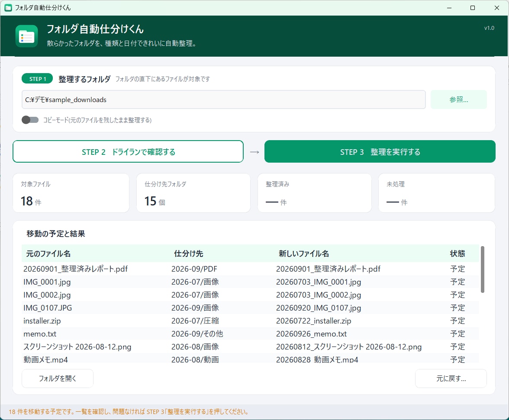The width and height of the screenshot is (509, 420).
Task: Select the memo.txt row
Action: (x=250, y=334)
